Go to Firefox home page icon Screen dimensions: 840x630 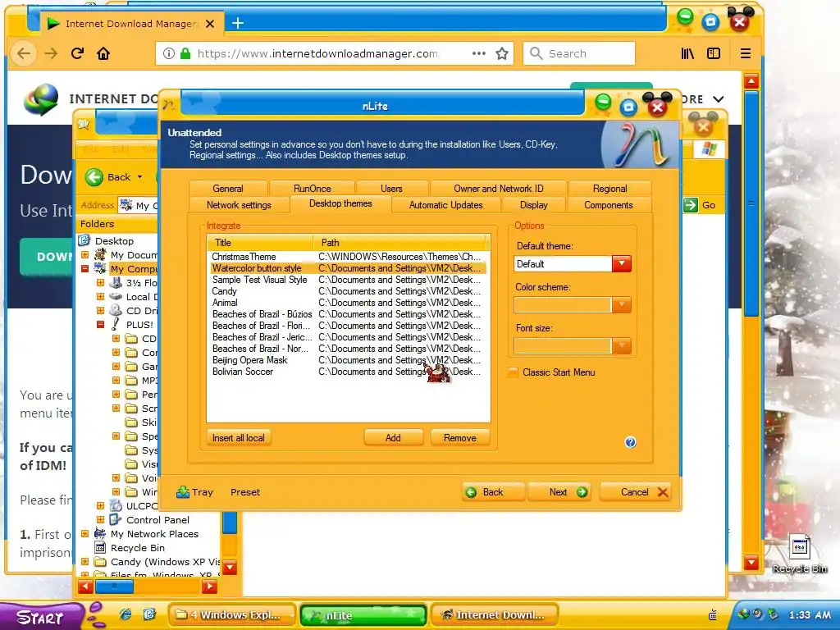(x=103, y=53)
